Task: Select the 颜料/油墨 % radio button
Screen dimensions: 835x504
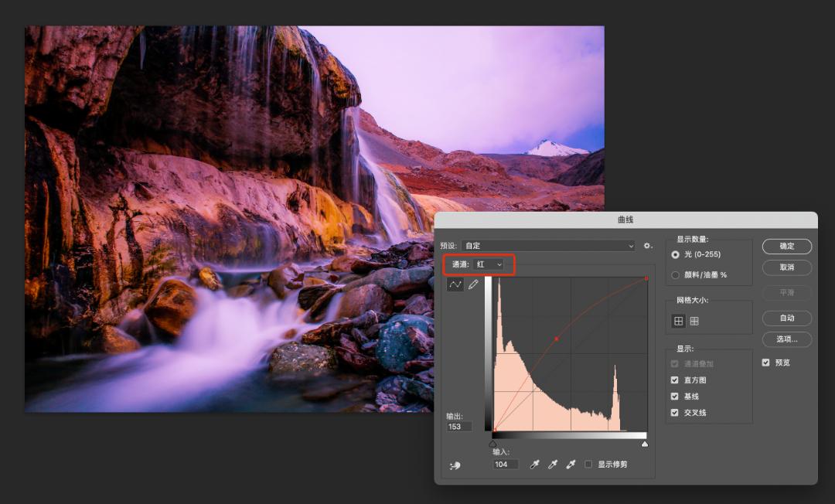Action: coord(676,274)
